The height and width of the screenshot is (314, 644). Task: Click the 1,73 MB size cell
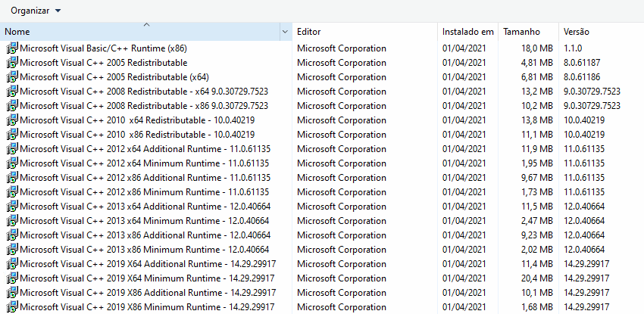pyautogui.click(x=537, y=192)
